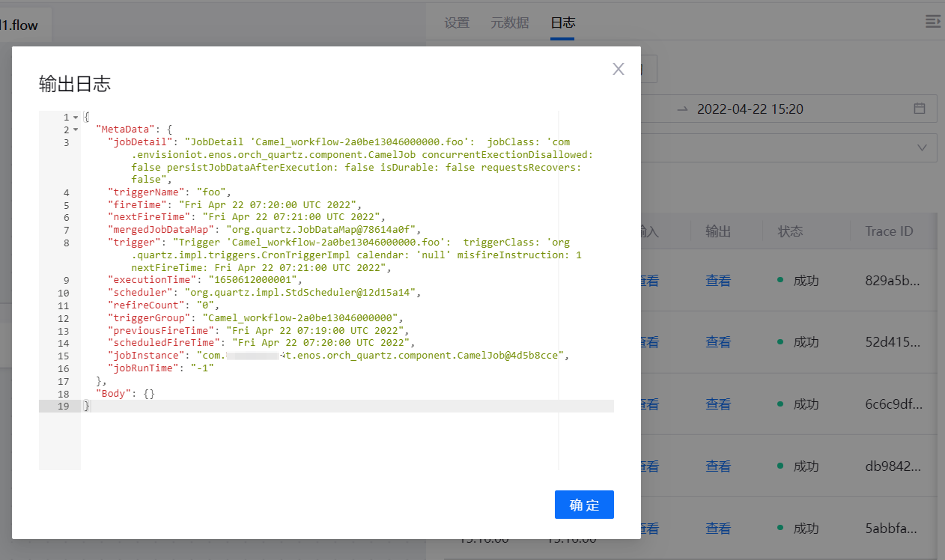Select the 日志 tab
945x560 pixels.
point(562,23)
